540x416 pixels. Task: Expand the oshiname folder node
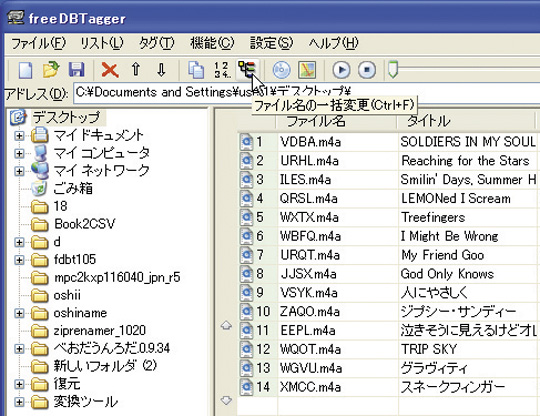[x=19, y=313]
